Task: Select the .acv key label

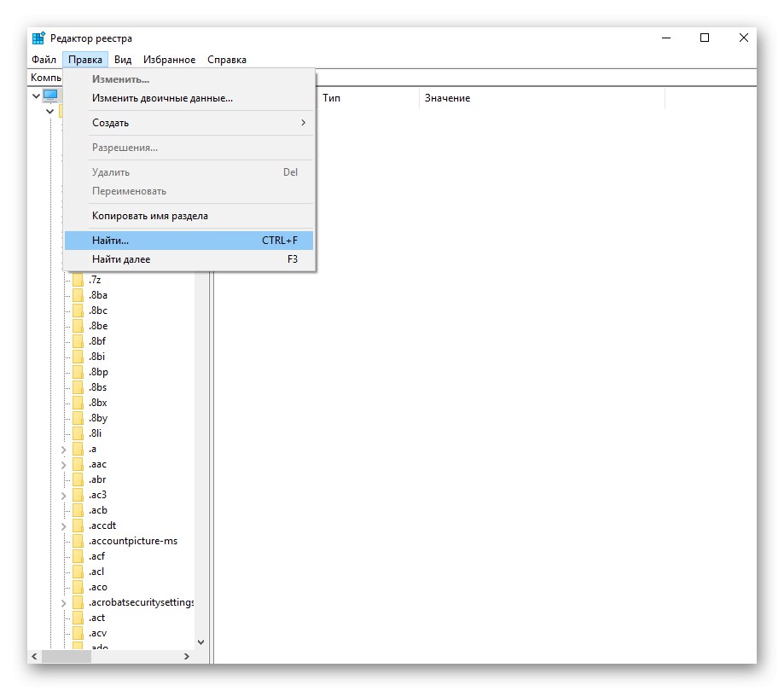Action: [97, 634]
